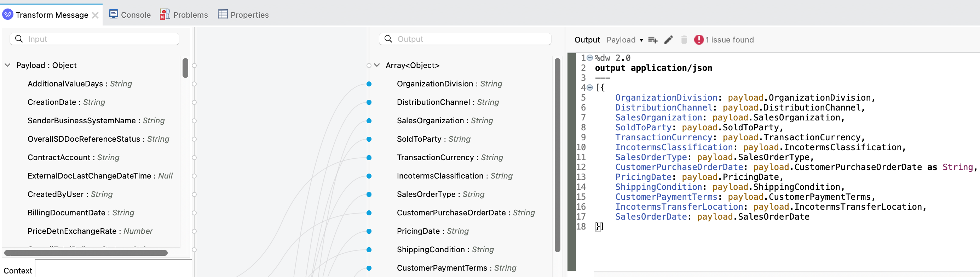This screenshot has width=980, height=277.
Task: Select CreatedByUser input field
Action: point(70,194)
